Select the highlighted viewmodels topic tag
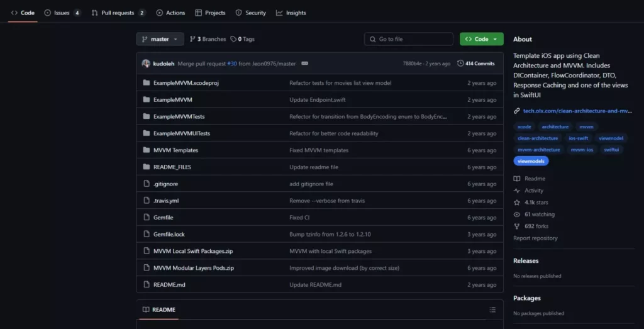 pos(531,162)
